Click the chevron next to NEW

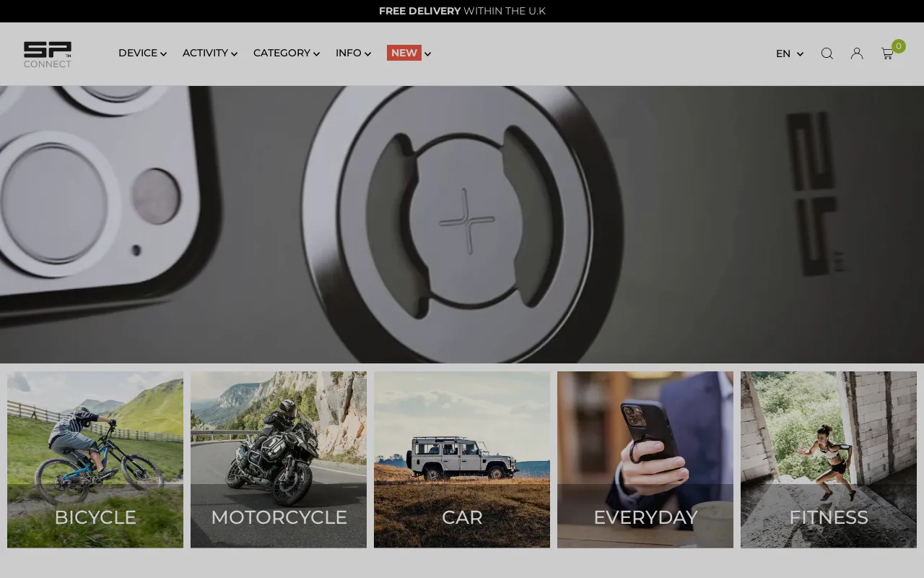428,54
